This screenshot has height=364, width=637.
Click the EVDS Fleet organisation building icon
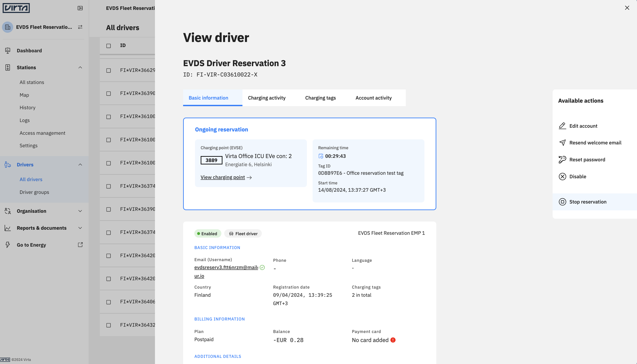point(8,27)
